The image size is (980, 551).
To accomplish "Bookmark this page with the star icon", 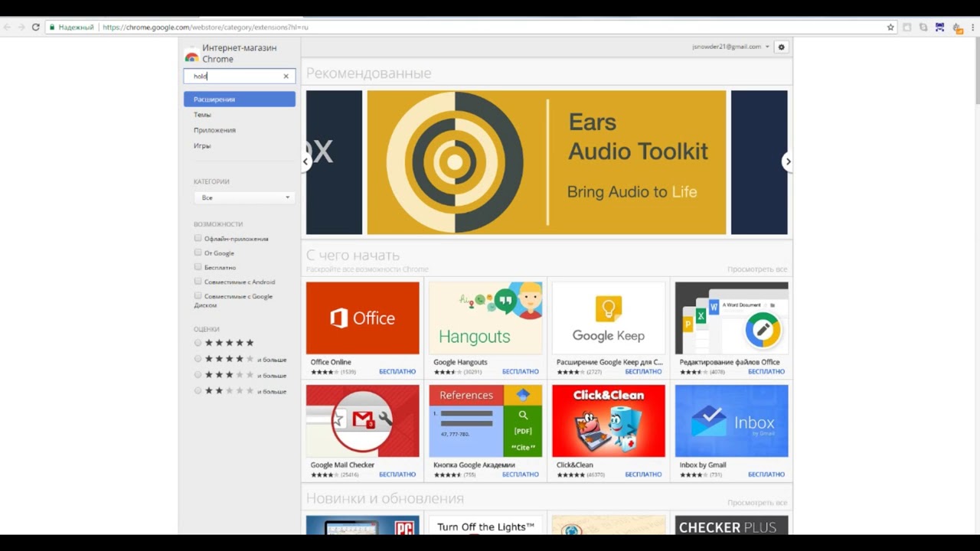I will click(890, 27).
